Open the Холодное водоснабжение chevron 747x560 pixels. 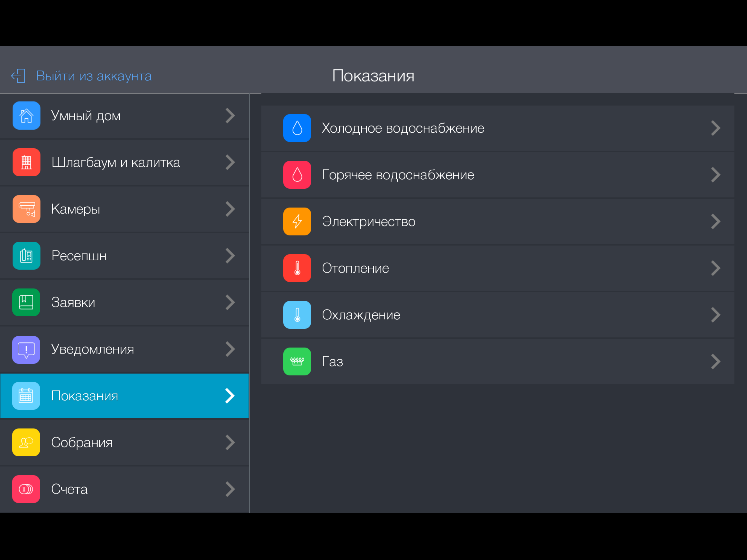(716, 128)
